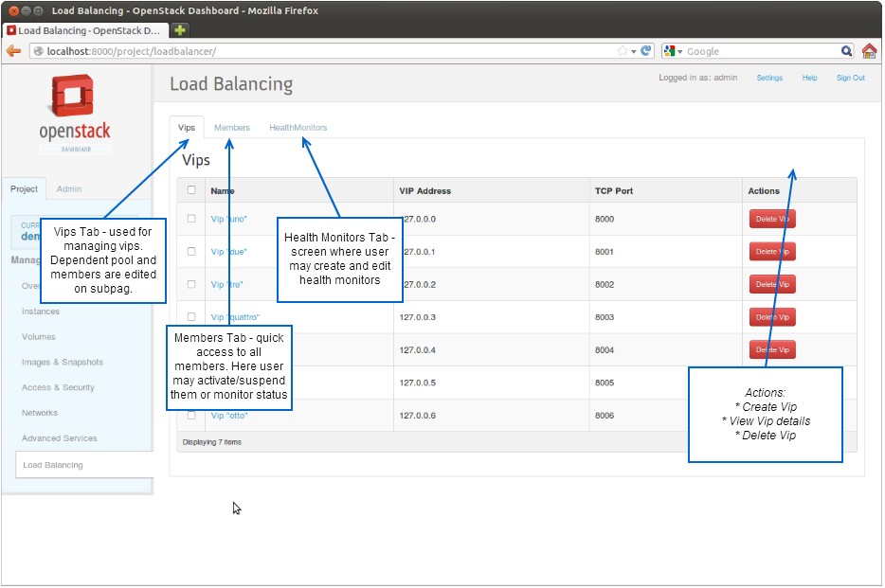Click the search magnifier icon
This screenshot has width=885, height=588.
click(847, 51)
